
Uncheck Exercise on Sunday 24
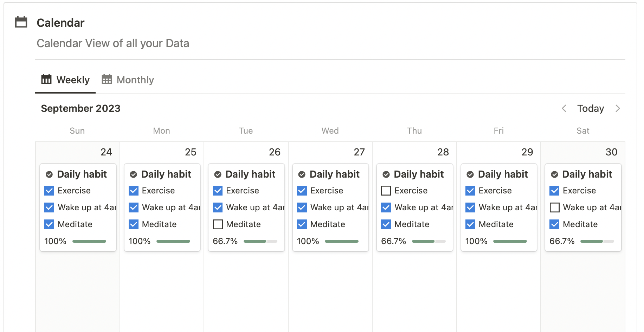(49, 191)
